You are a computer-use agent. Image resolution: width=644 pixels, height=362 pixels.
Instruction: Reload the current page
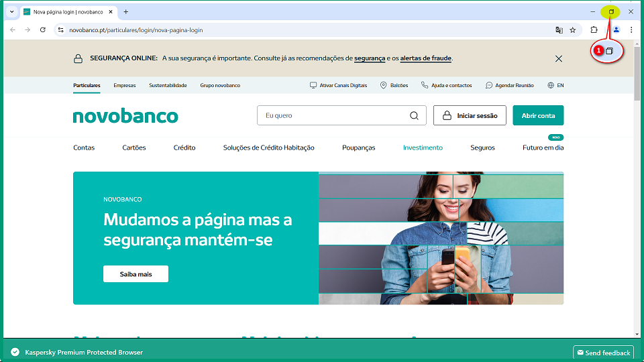pos(43,30)
